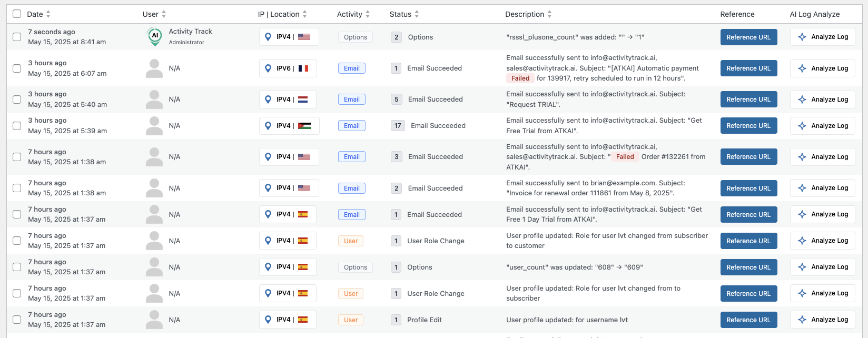Image resolution: width=868 pixels, height=338 pixels.
Task: Click the Activity Track AI avatar icon
Action: [x=154, y=36]
